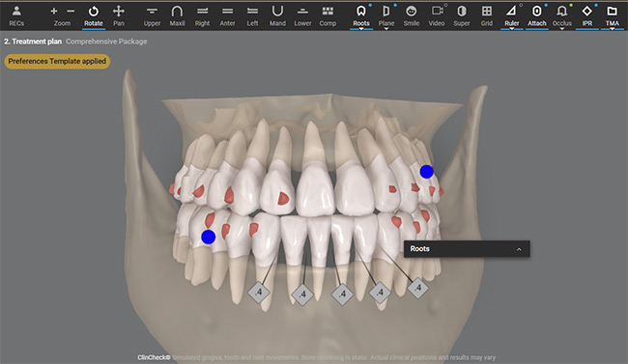Image resolution: width=628 pixels, height=364 pixels.
Task: Select the Attach toolbar item
Action: click(536, 16)
